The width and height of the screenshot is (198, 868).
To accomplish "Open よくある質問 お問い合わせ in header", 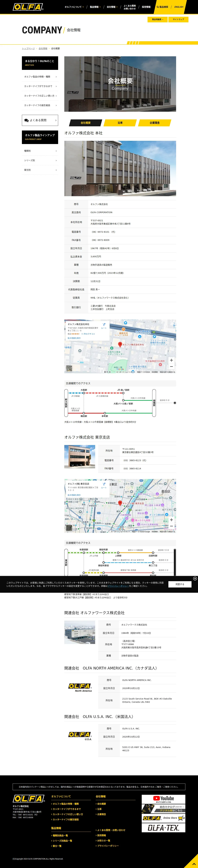I will coord(130,7).
